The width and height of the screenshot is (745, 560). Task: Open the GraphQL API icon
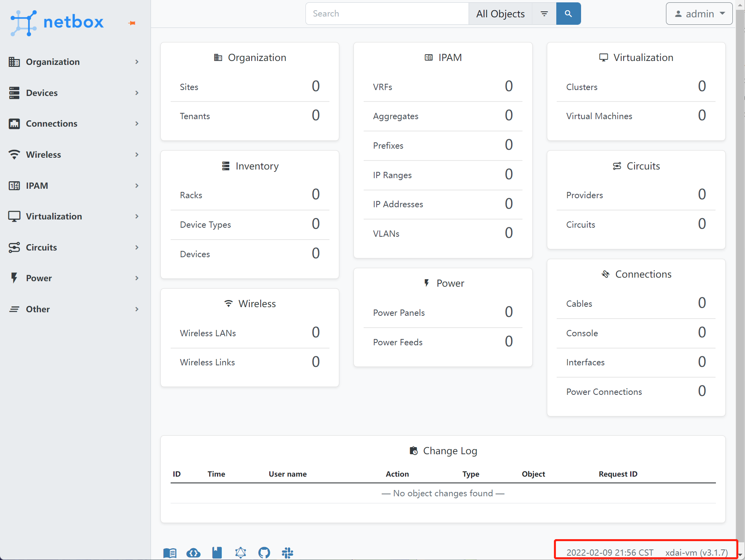click(x=241, y=553)
